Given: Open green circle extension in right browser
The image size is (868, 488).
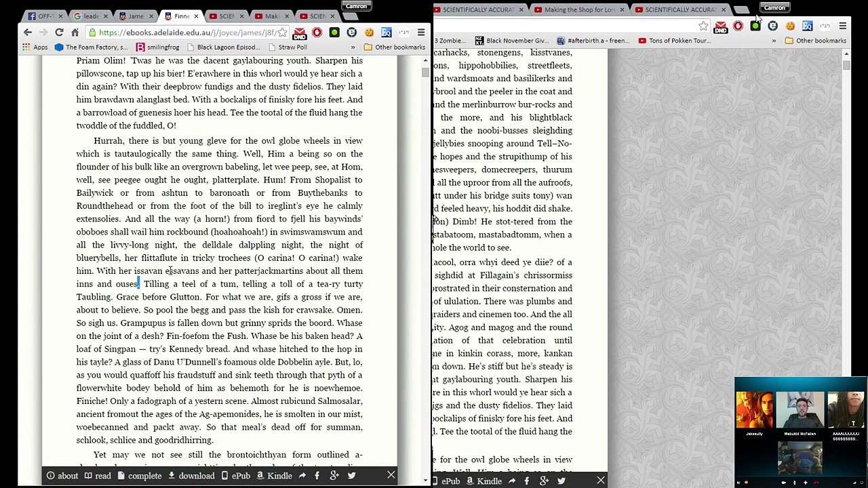Looking at the screenshot, I should coord(755,26).
